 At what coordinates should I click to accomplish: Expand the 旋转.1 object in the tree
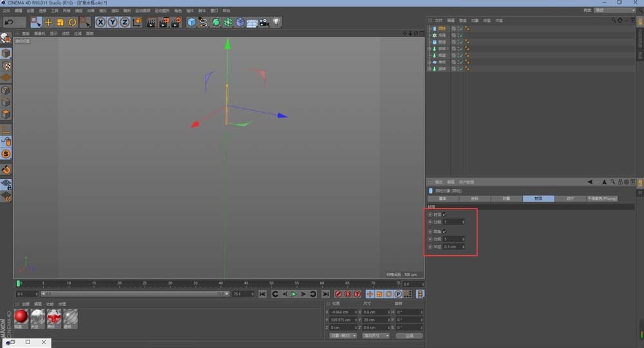[x=429, y=48]
